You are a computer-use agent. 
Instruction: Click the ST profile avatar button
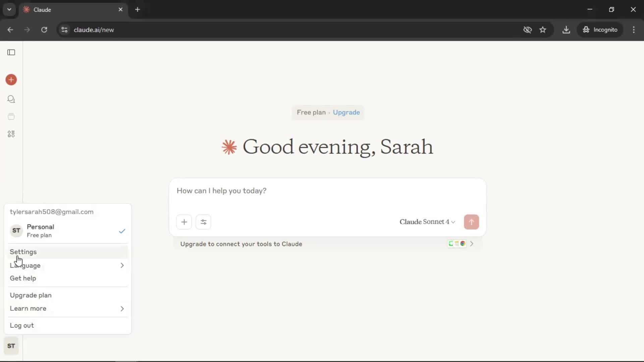(11, 346)
